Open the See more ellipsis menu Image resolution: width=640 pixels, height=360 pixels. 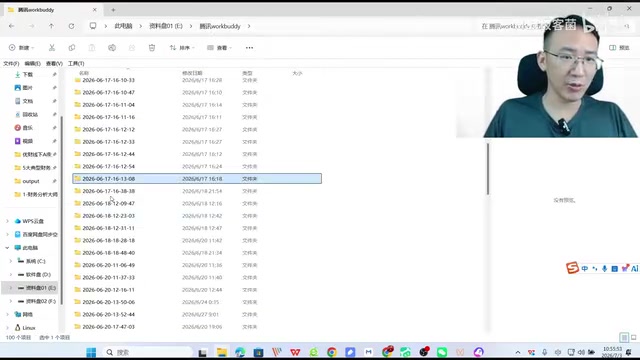pyautogui.click(x=249, y=48)
